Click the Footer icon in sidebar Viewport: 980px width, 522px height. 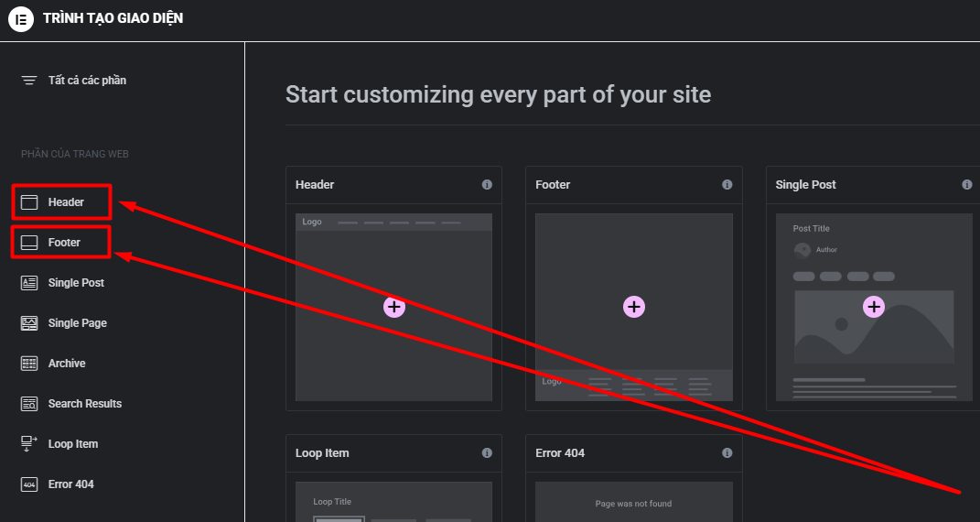(29, 243)
